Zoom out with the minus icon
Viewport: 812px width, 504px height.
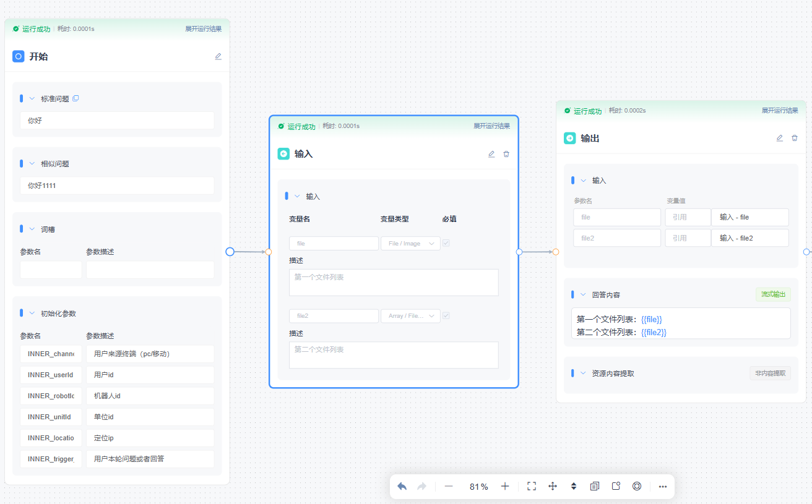pyautogui.click(x=449, y=487)
